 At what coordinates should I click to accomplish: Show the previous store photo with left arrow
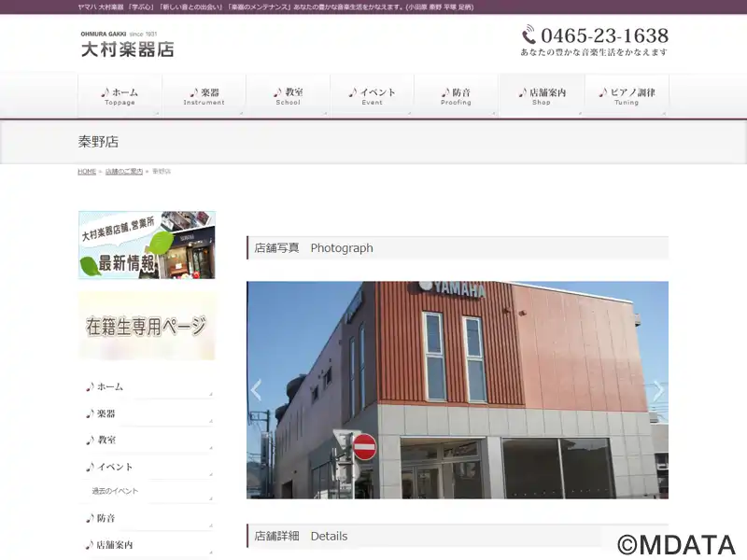point(256,390)
